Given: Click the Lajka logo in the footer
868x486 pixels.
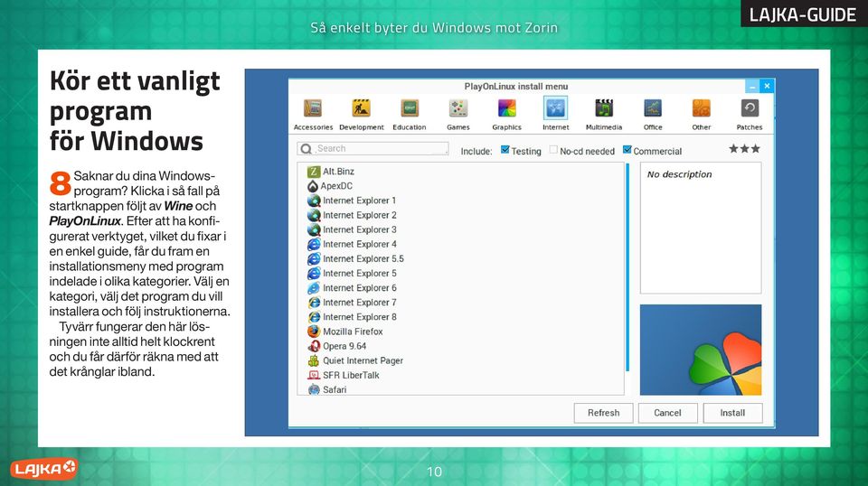Looking at the screenshot, I should pyautogui.click(x=43, y=469).
